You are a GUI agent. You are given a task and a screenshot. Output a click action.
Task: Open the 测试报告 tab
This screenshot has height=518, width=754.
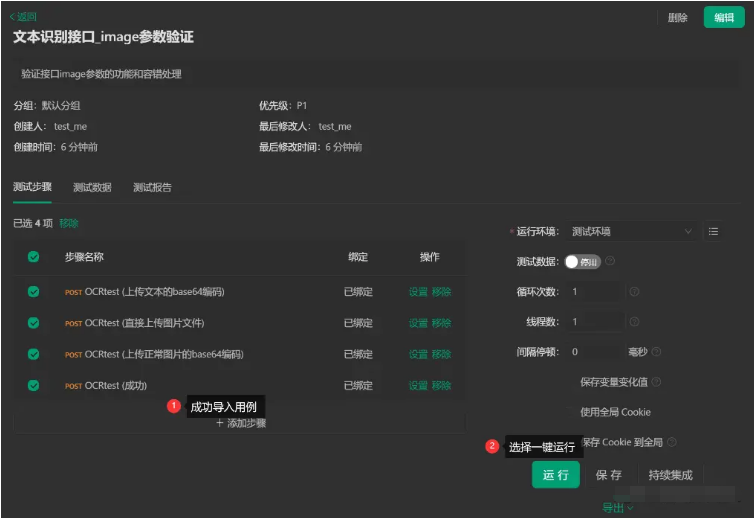pyautogui.click(x=152, y=187)
